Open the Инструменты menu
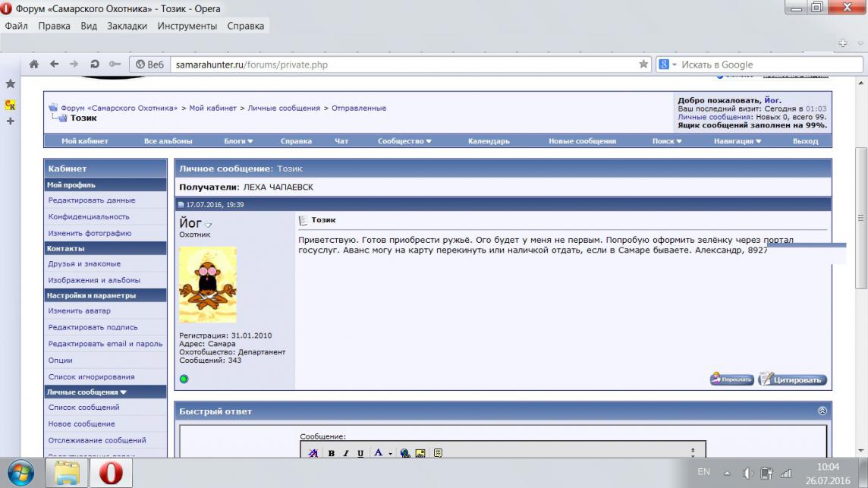868x488 pixels. 187,26
